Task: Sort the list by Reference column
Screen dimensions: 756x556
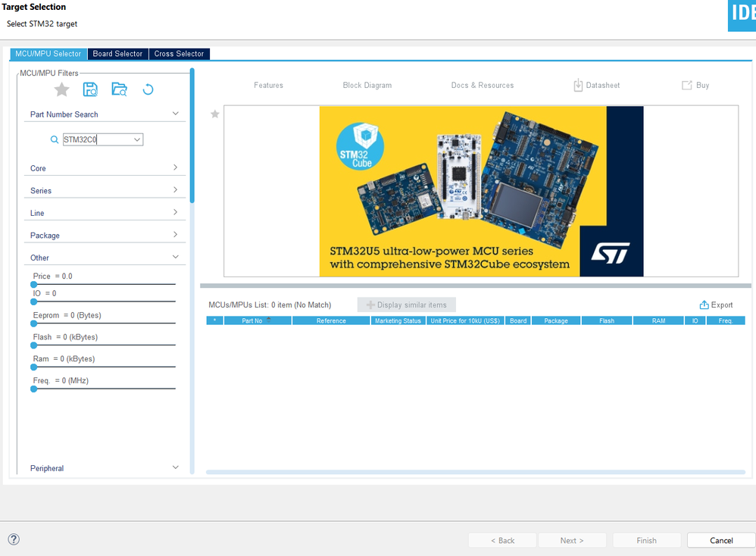Action: [331, 320]
